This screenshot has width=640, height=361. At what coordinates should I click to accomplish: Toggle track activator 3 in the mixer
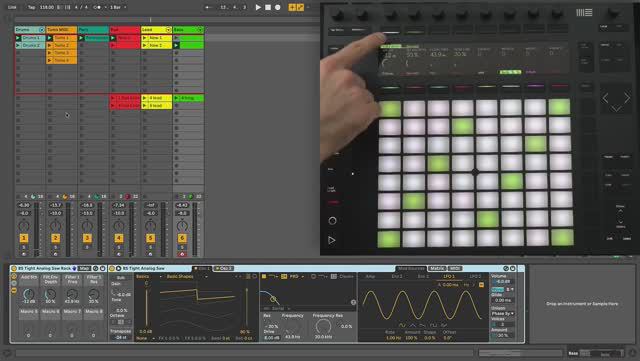87,238
